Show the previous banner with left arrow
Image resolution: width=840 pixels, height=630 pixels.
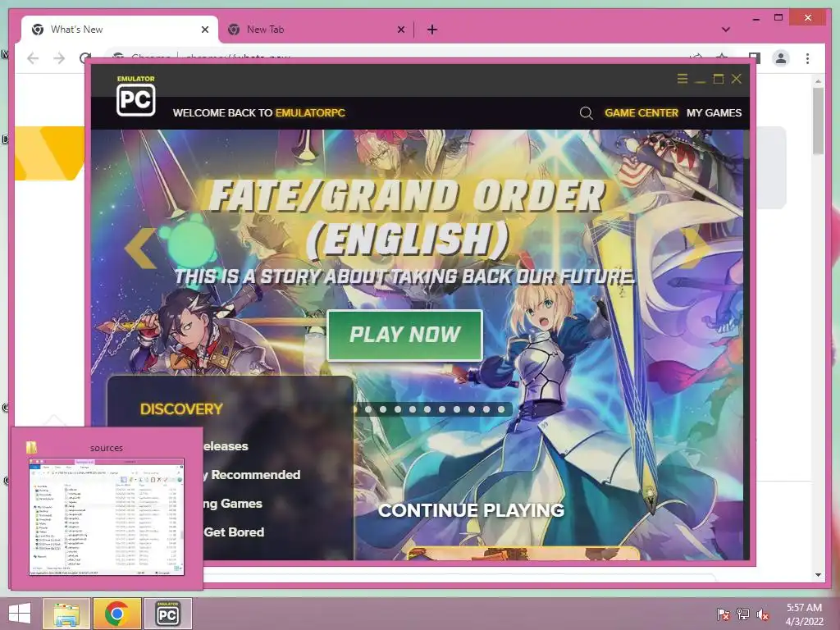tap(141, 248)
